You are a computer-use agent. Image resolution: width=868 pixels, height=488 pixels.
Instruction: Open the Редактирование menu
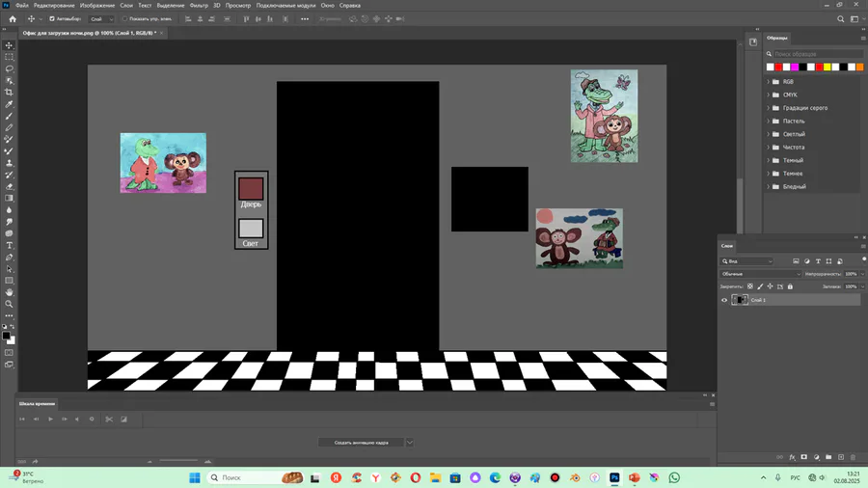pos(54,5)
